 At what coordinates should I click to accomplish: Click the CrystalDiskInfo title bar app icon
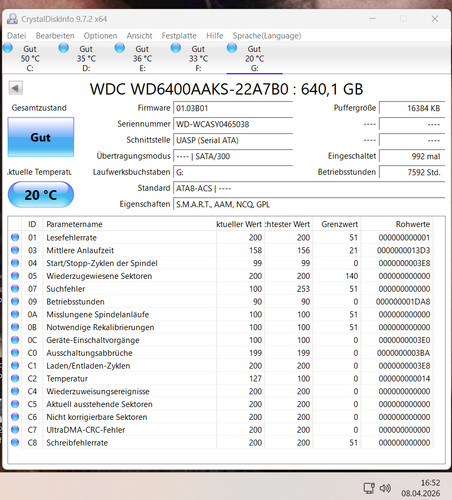pos(12,19)
